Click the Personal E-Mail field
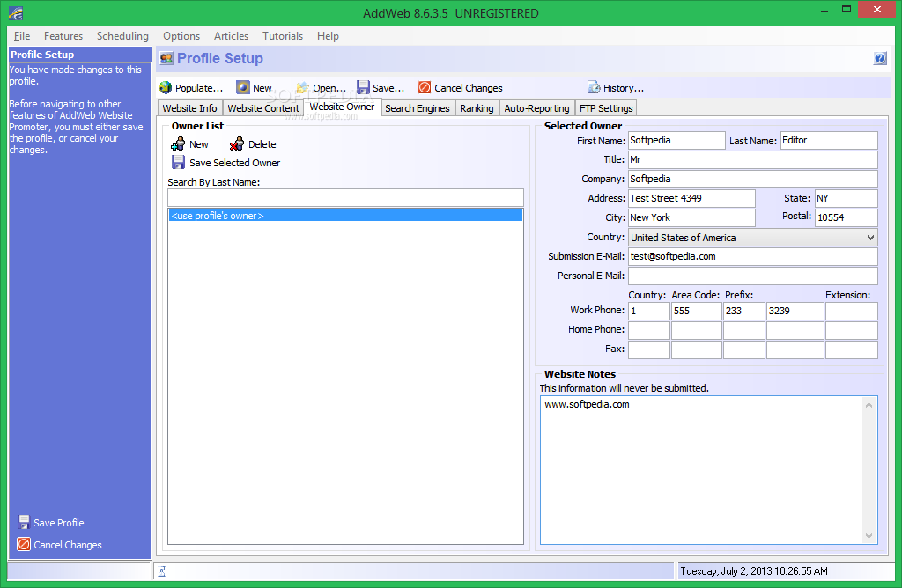Screen dimensions: 902x588 coord(753,276)
